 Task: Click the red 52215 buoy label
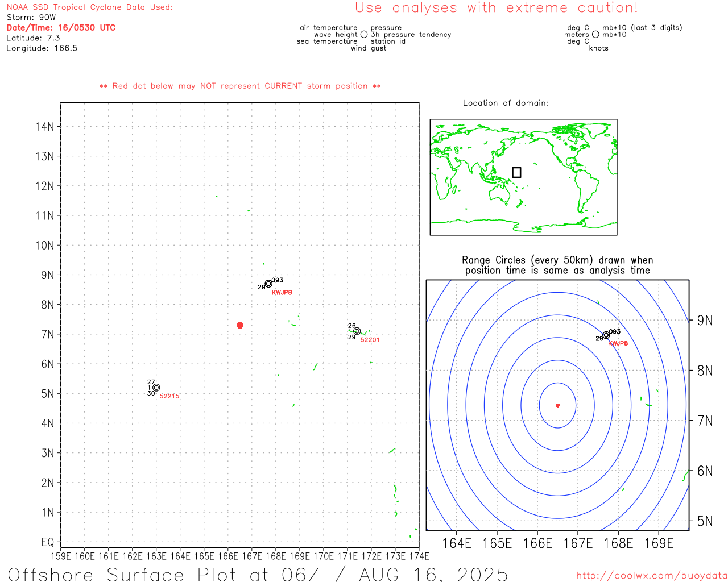pos(169,396)
